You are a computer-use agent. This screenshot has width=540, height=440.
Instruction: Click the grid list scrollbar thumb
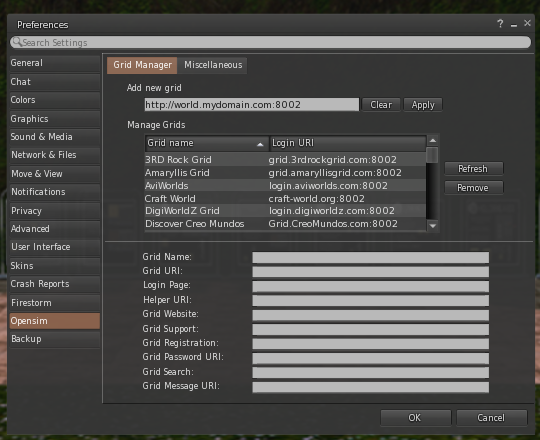click(x=432, y=155)
